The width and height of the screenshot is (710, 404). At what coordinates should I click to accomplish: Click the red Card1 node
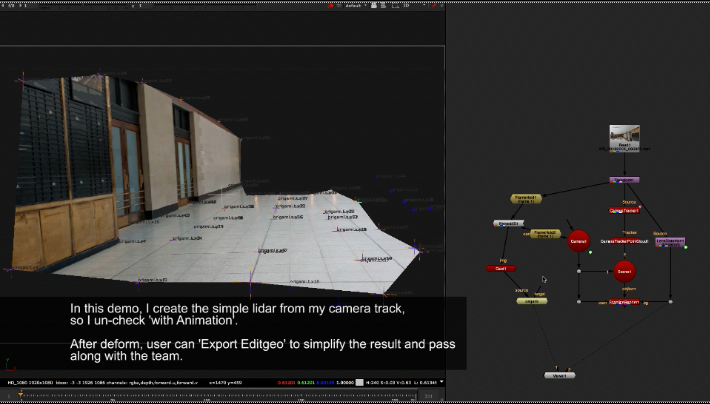click(501, 268)
